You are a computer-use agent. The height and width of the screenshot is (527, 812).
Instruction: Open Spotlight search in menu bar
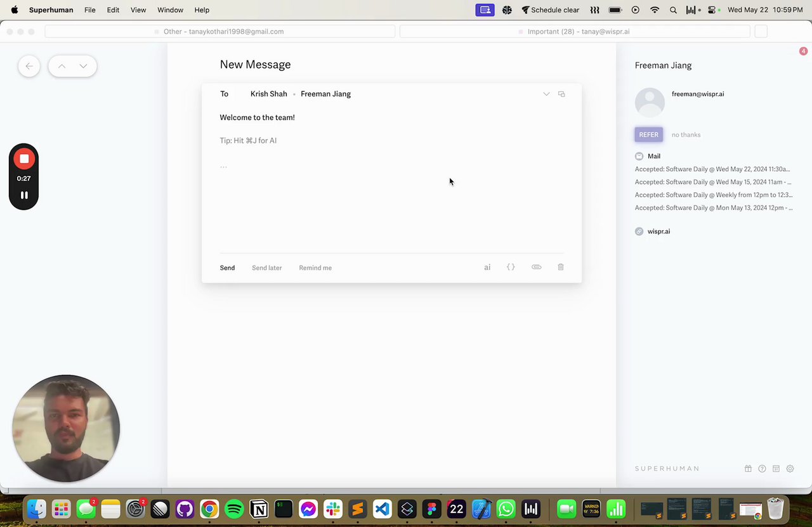673,10
